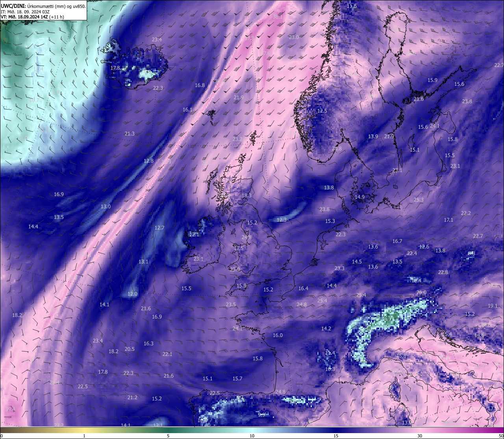Click the 9.9 value over northern Spain
The width and height of the screenshot is (504, 439).
point(261,415)
